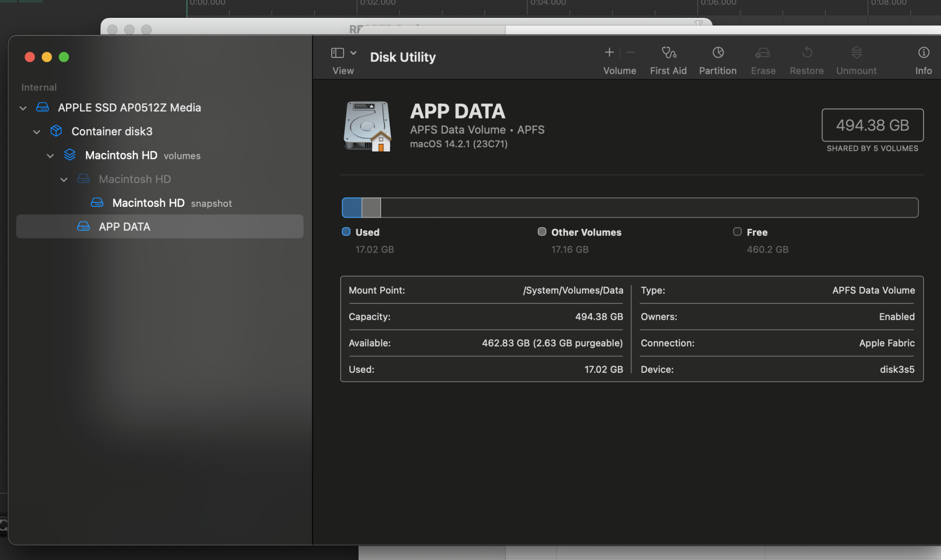The image size is (941, 560).
Task: Click the empty Free legend swatch
Action: click(x=737, y=231)
